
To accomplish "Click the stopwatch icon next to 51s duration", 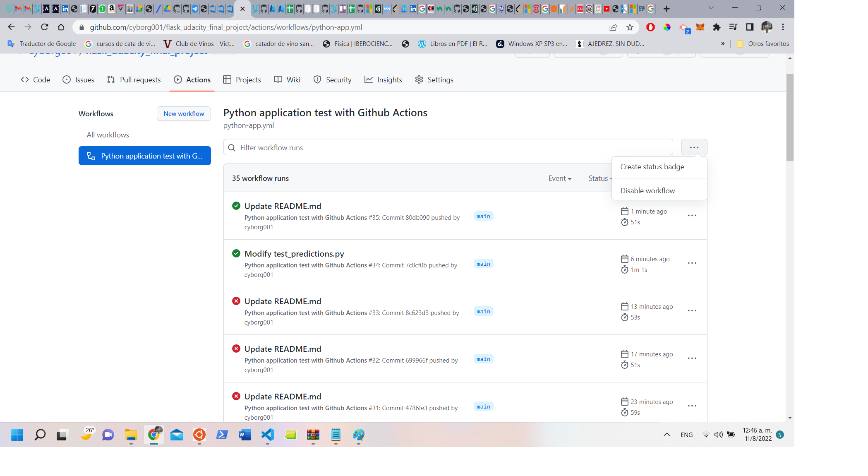I will (x=624, y=222).
